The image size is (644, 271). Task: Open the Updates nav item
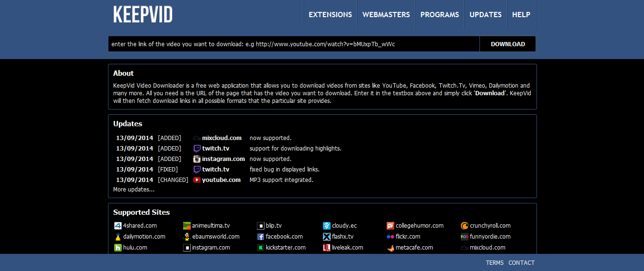(x=486, y=14)
